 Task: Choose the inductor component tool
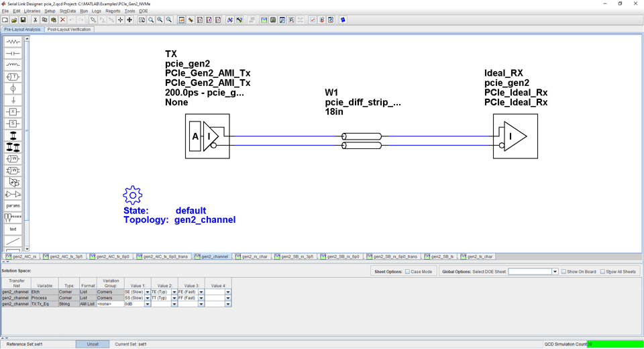[x=13, y=65]
